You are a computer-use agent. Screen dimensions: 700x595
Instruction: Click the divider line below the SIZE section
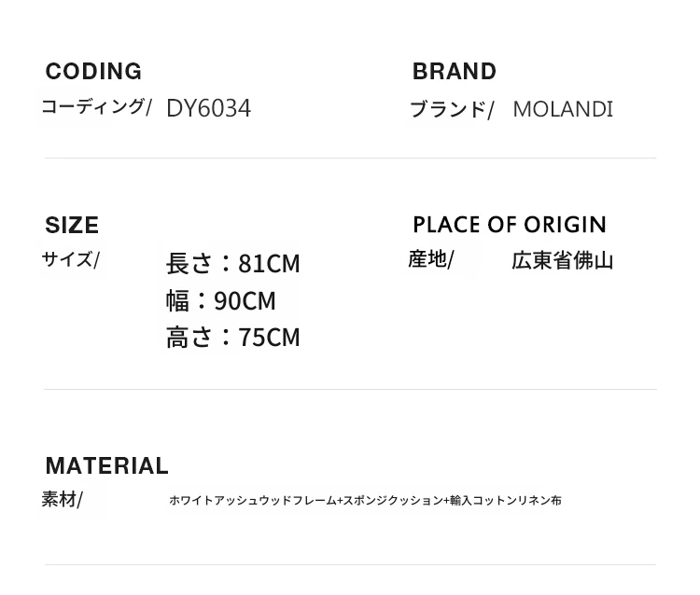tap(350, 389)
